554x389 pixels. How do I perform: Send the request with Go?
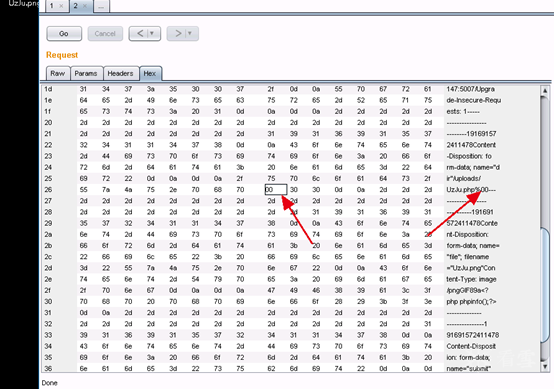click(x=64, y=34)
